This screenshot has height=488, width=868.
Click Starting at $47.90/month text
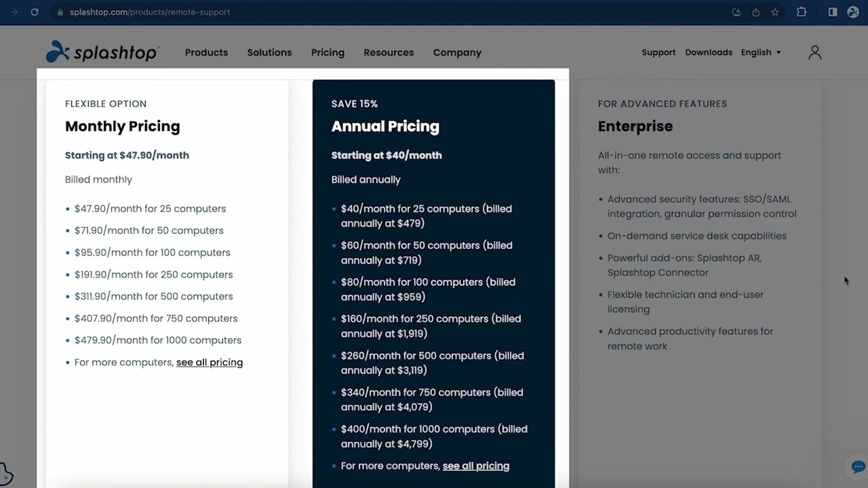tap(127, 155)
